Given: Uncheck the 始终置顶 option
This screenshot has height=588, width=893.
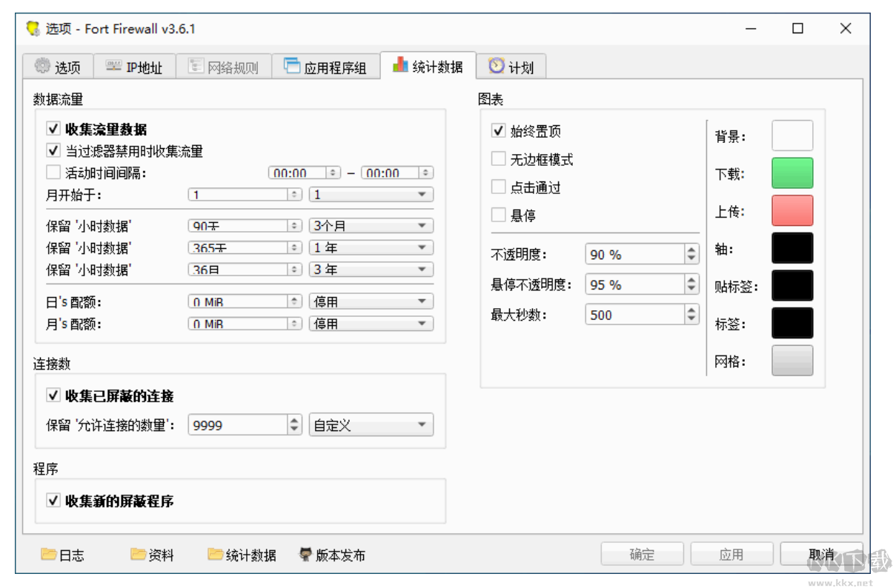Looking at the screenshot, I should pos(497,130).
